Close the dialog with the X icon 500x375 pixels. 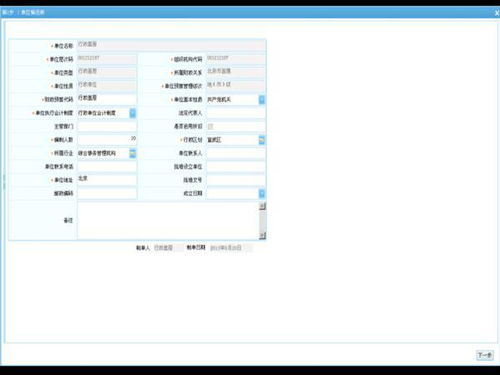(x=497, y=13)
